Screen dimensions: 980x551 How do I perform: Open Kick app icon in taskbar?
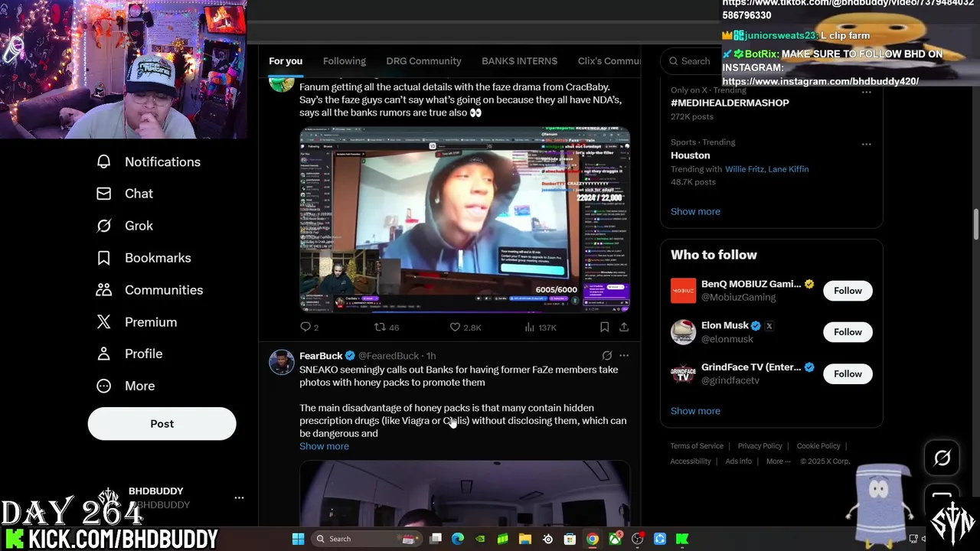coord(682,539)
